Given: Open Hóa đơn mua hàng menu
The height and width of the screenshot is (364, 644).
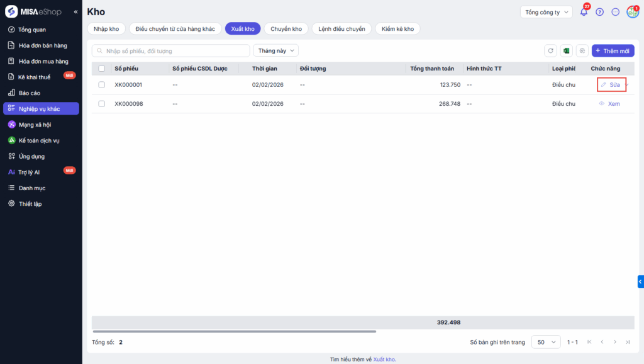Looking at the screenshot, I should [x=41, y=61].
